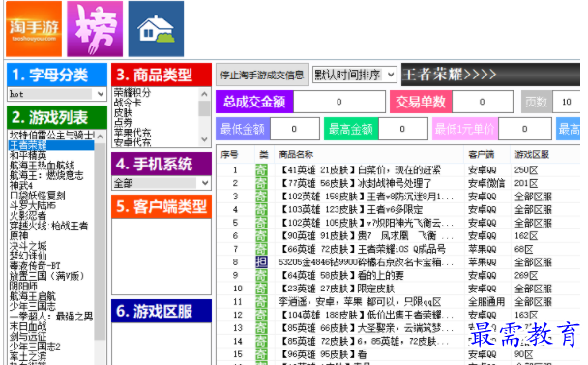The width and height of the screenshot is (588, 365).
Task: Click the 最低金额 value field
Action: click(x=294, y=129)
